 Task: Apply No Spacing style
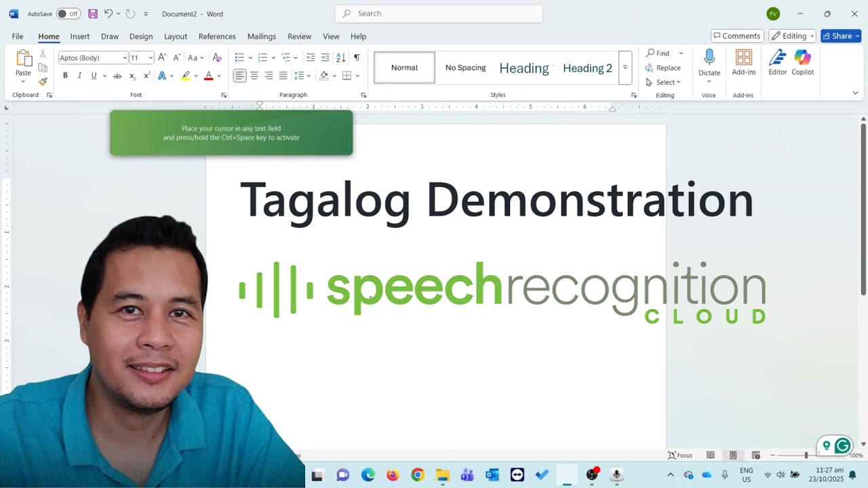(x=465, y=68)
